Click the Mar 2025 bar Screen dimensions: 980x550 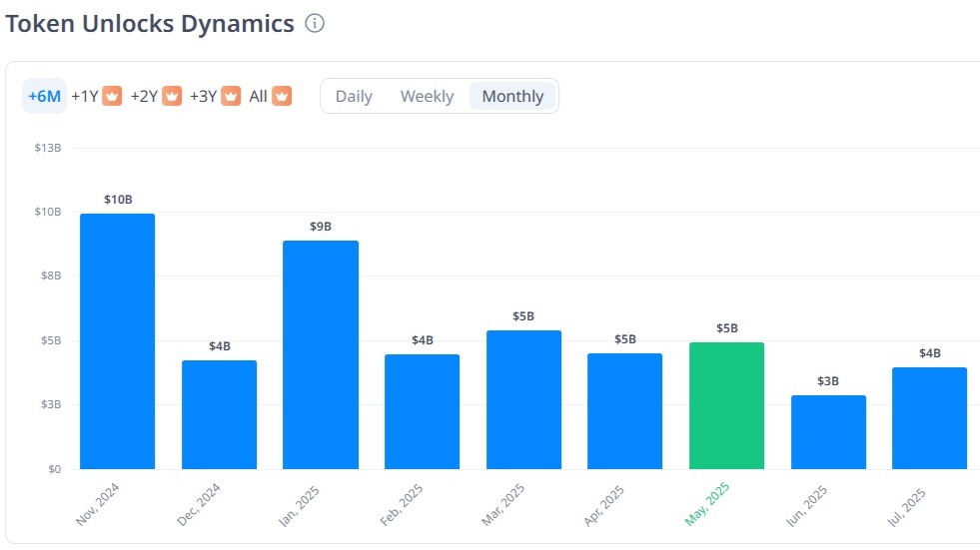click(x=523, y=399)
